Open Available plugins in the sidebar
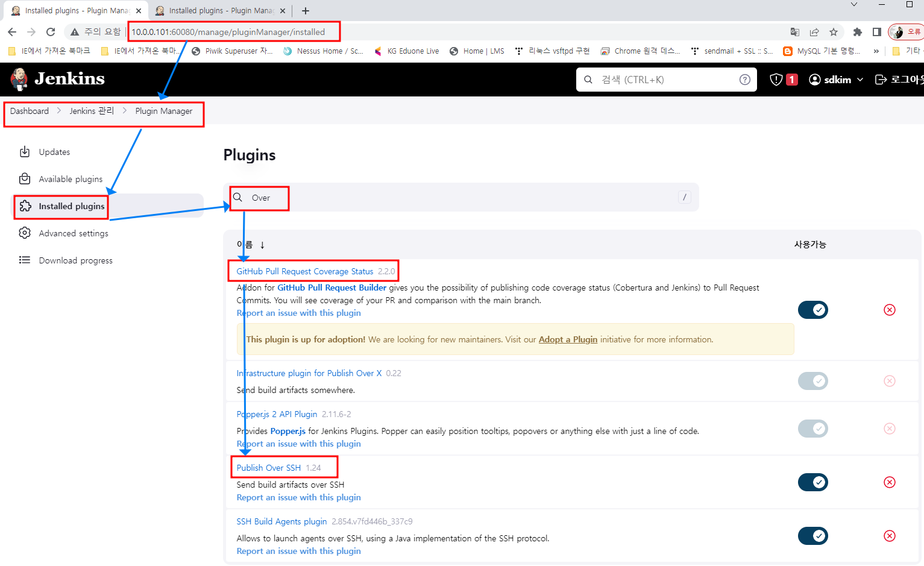This screenshot has width=924, height=566. (71, 179)
